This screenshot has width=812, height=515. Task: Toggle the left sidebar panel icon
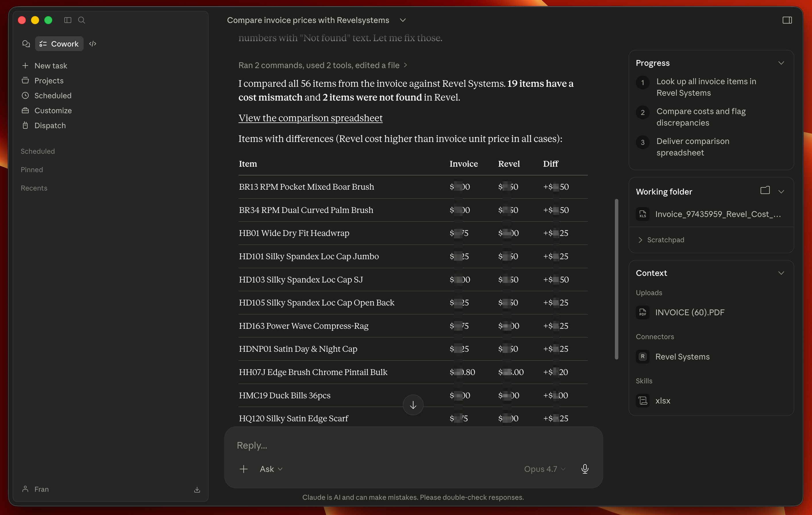(x=68, y=20)
